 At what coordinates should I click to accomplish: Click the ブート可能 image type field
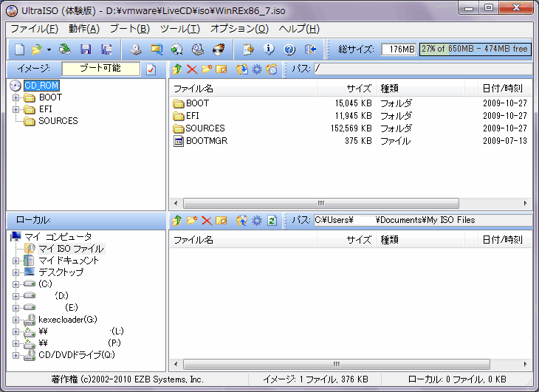pos(101,69)
